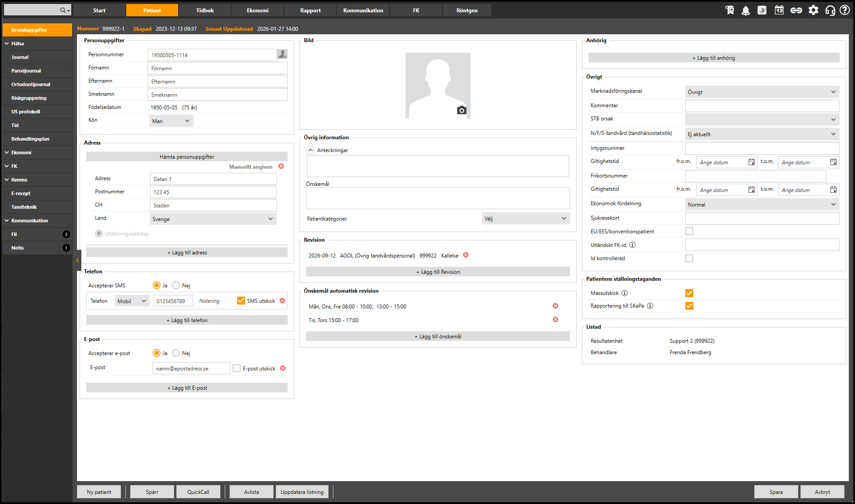This screenshot has height=504, width=855.
Task: Switch to the Tidbok tab
Action: (205, 11)
